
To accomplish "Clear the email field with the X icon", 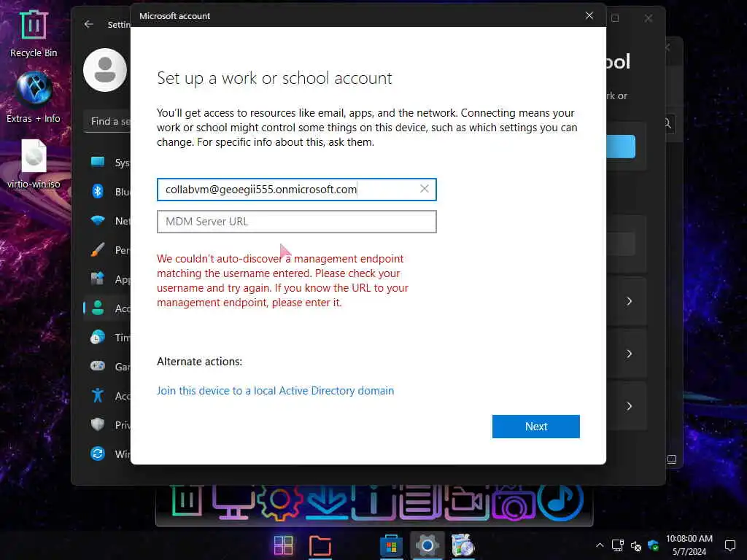I will click(x=425, y=189).
